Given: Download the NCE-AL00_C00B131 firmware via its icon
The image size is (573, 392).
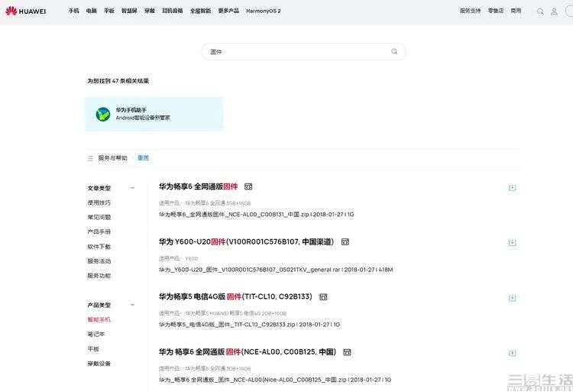Looking at the screenshot, I should point(512,187).
